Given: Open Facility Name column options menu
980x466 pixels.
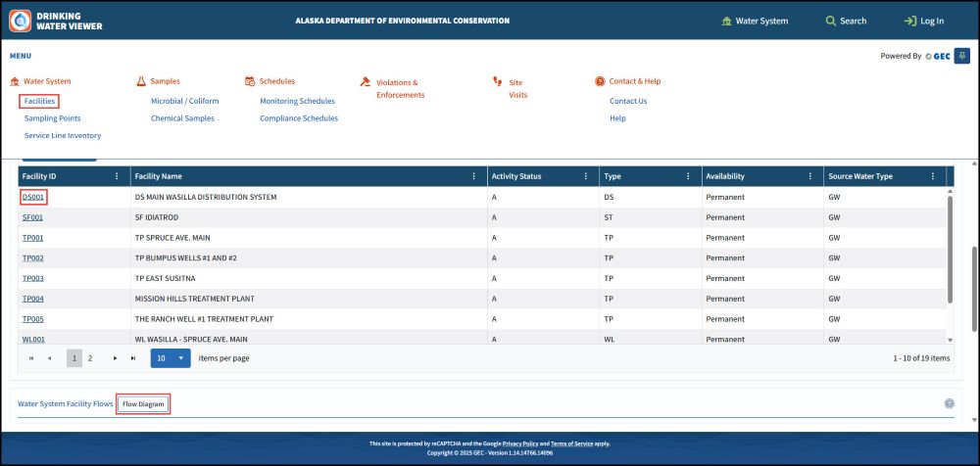Looking at the screenshot, I should pyautogui.click(x=474, y=176).
